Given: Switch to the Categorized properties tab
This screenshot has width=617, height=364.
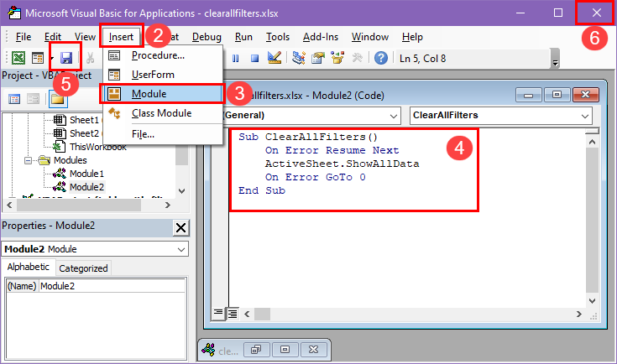Looking at the screenshot, I should click(83, 268).
